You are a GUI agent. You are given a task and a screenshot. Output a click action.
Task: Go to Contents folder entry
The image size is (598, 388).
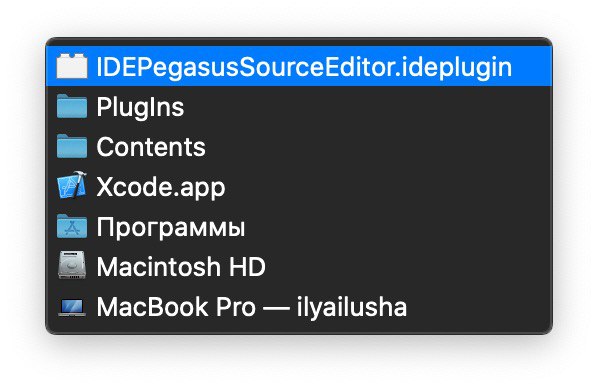point(299,147)
